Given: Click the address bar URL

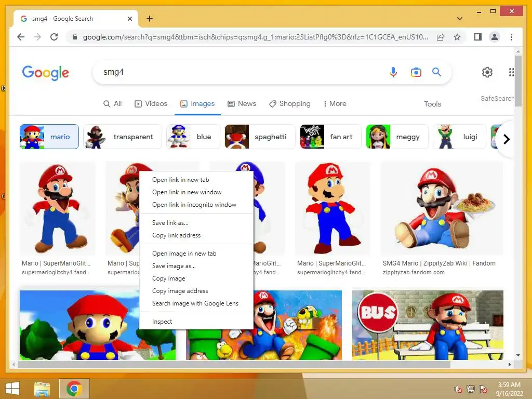Looking at the screenshot, I should tap(256, 37).
